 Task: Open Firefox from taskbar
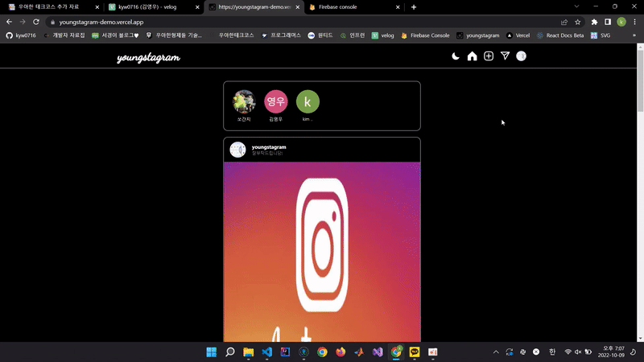(341, 352)
